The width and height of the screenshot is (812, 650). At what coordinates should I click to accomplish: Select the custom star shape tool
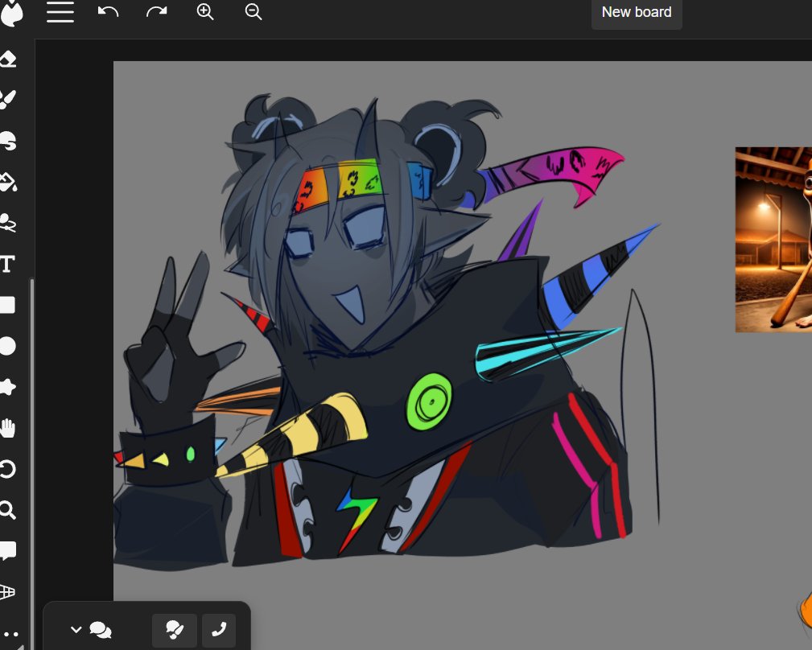[8, 387]
